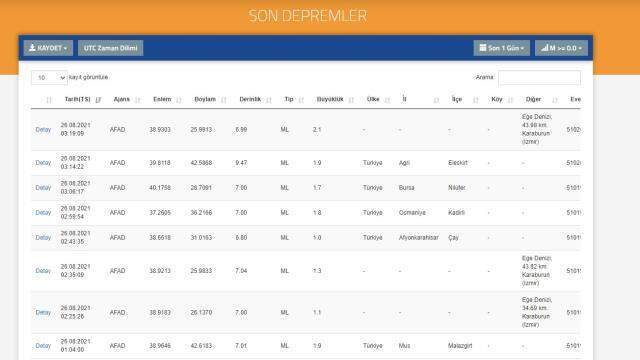Screen dimensions: 640x360
Task: Select the Bursa province cell
Action: pos(407,188)
